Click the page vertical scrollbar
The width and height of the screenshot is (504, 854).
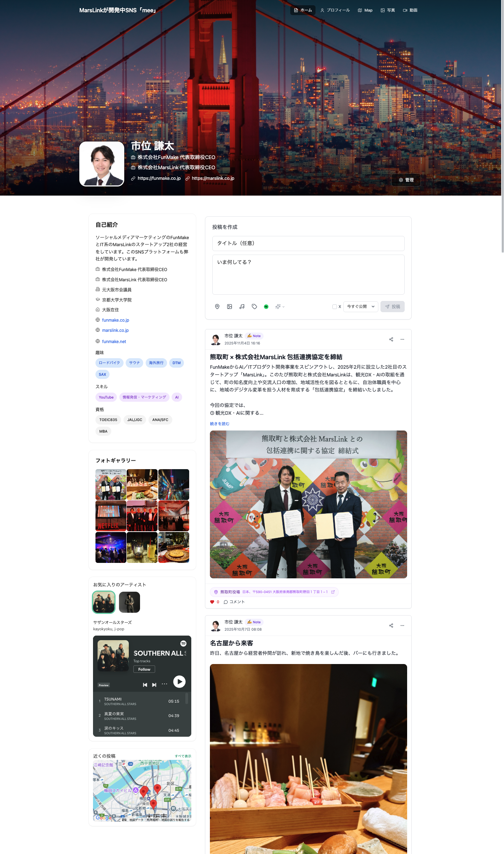pyautogui.click(x=503, y=126)
